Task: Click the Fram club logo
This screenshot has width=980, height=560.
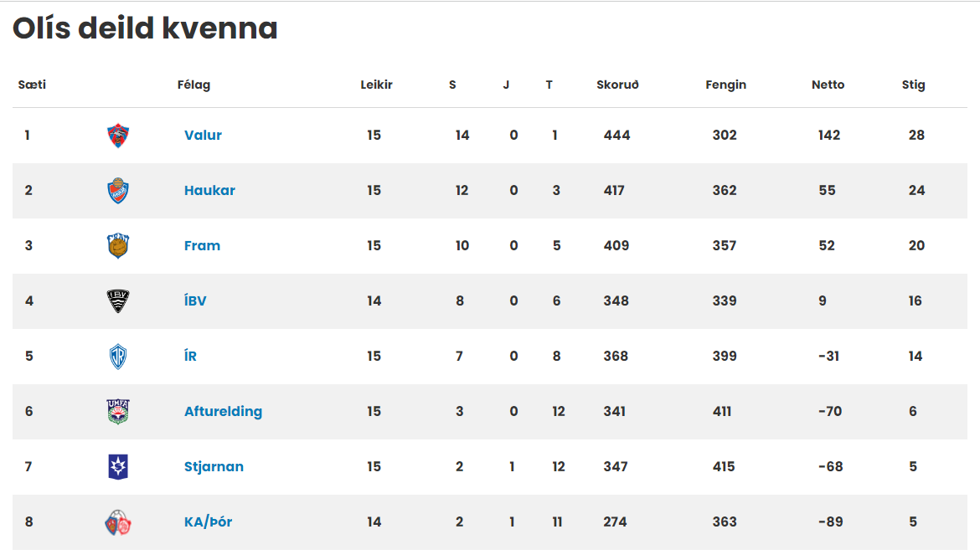Action: click(118, 246)
